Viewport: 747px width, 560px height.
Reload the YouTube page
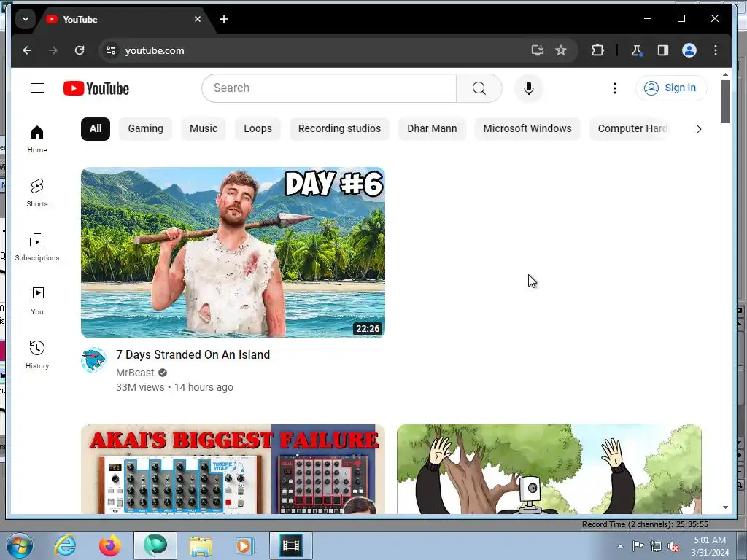[x=80, y=50]
